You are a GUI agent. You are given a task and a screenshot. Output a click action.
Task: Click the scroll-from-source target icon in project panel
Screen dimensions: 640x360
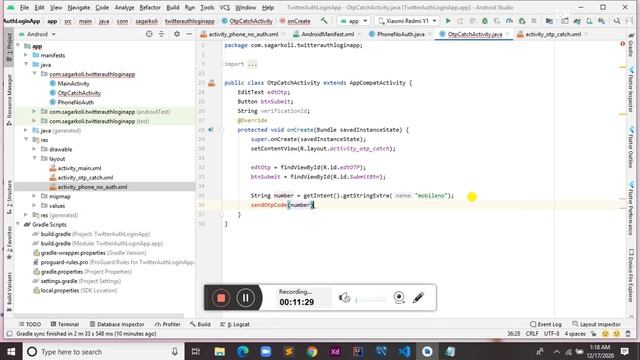149,34
